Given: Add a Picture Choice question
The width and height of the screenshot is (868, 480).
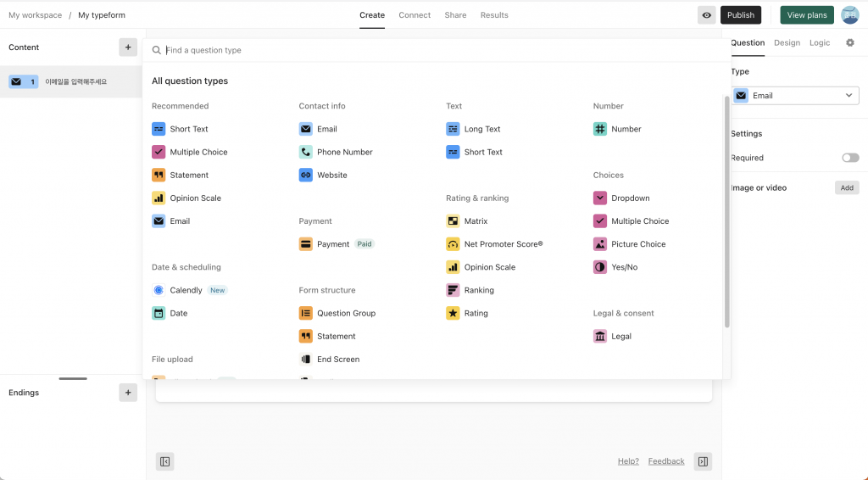Looking at the screenshot, I should [x=629, y=244].
